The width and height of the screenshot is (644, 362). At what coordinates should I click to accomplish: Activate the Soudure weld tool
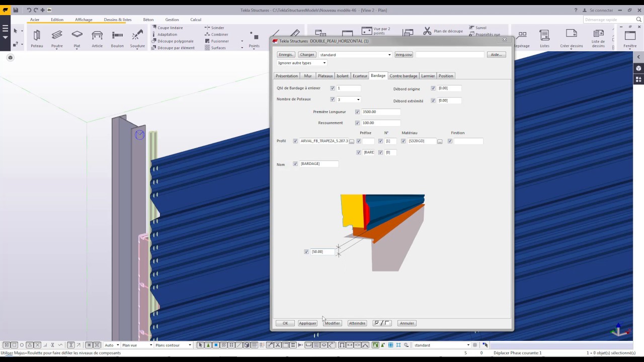point(137,38)
